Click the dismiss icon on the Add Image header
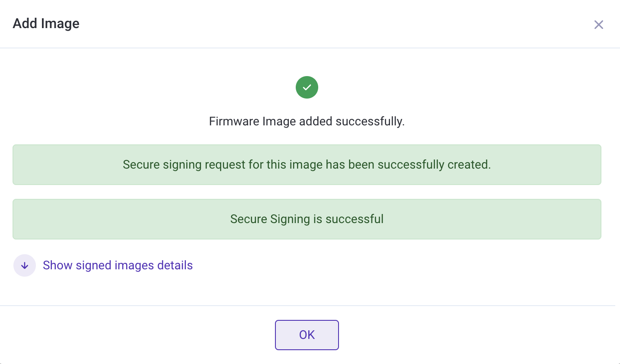 click(599, 25)
